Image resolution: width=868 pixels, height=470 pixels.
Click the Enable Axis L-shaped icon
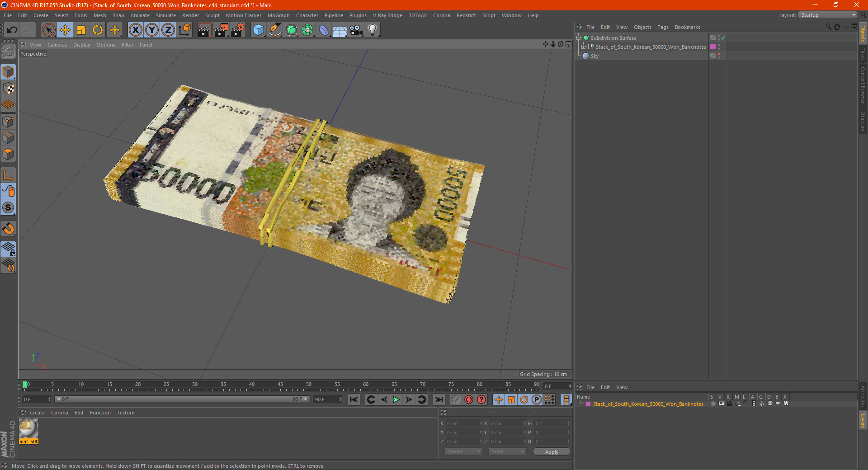[x=8, y=175]
